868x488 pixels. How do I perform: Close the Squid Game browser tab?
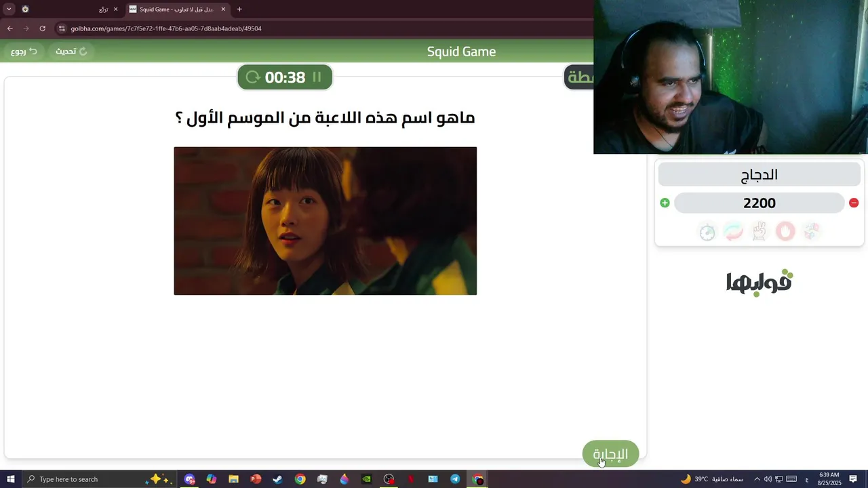point(223,9)
